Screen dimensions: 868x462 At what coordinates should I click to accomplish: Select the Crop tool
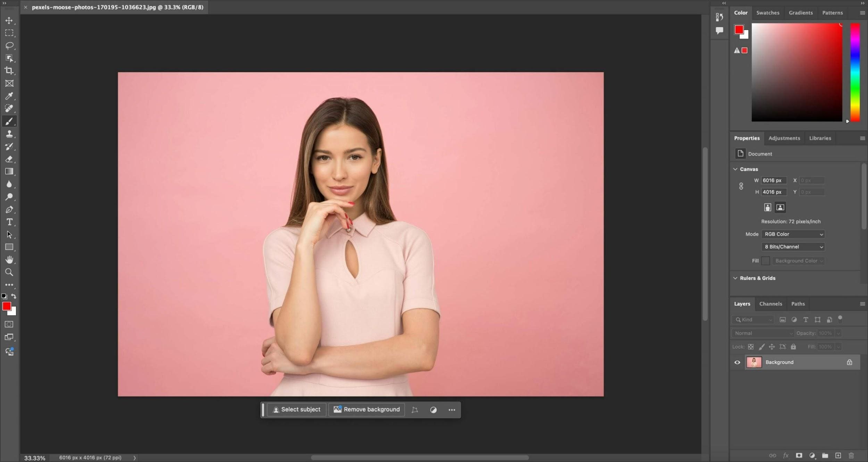click(9, 70)
